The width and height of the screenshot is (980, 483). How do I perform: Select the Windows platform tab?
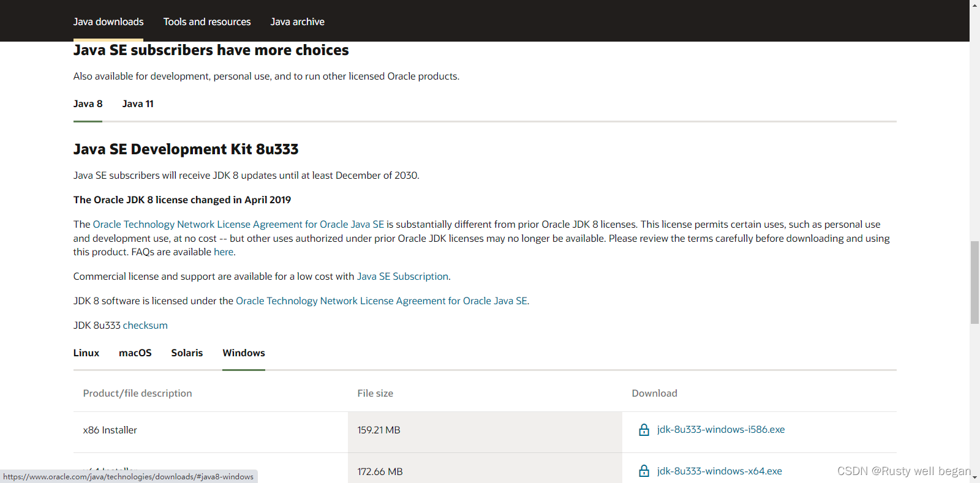coord(244,353)
